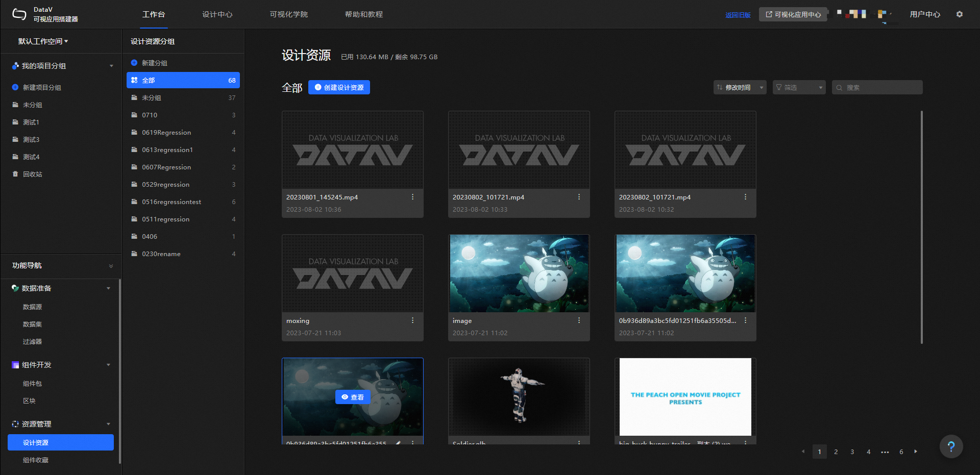
Task: Collapse the 资源管理 section arrow
Action: pyautogui.click(x=108, y=424)
